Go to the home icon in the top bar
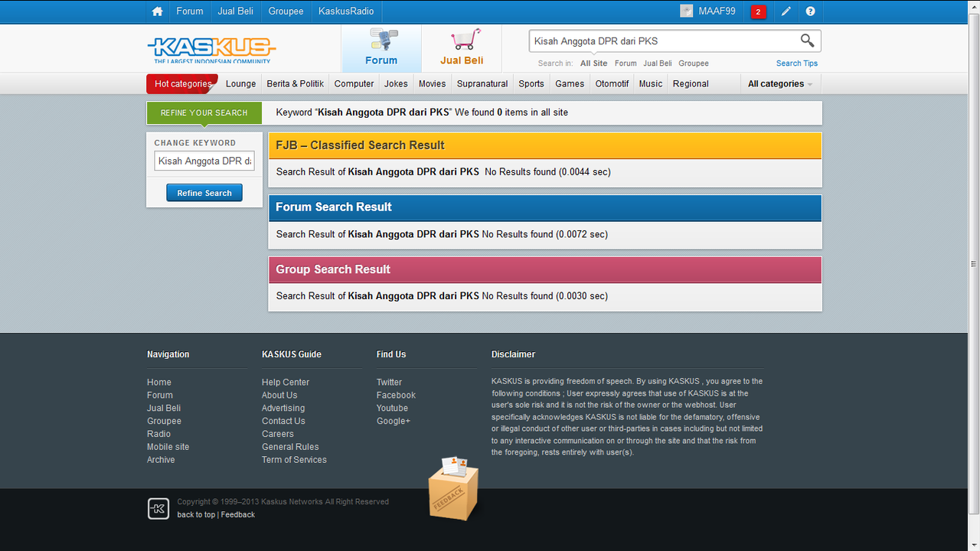Viewport: 980px width, 551px height. click(158, 11)
